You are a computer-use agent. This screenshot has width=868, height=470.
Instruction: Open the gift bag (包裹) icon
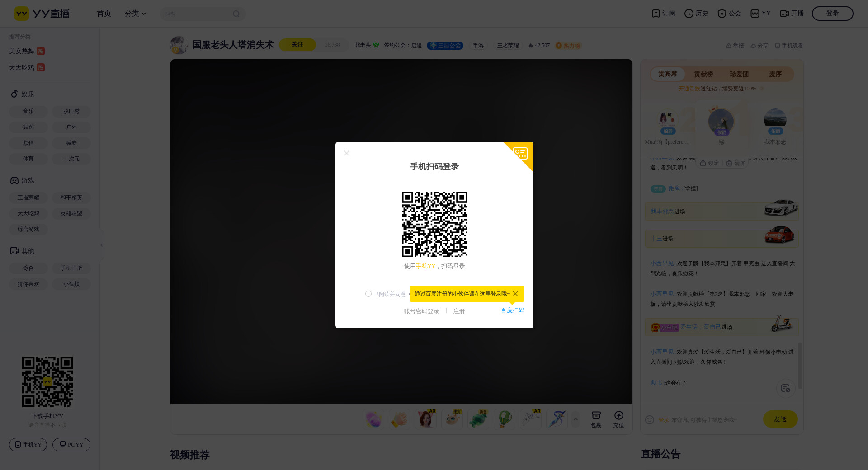point(596,416)
